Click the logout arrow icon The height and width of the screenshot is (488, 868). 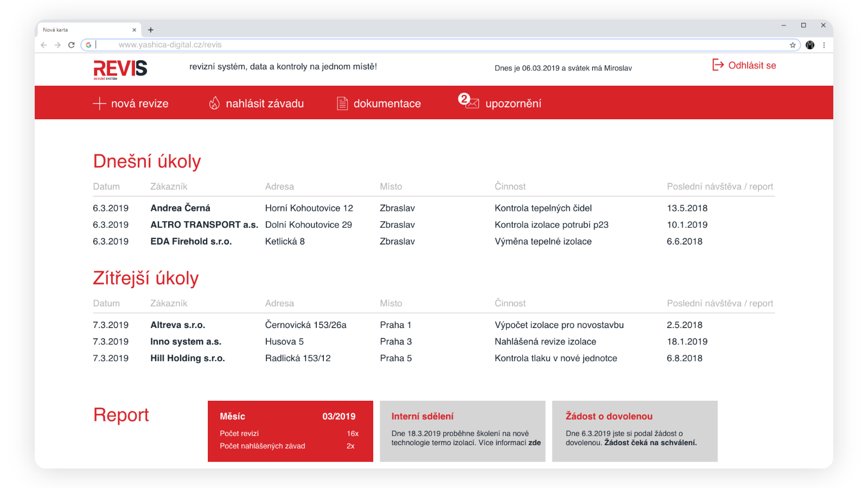[718, 65]
